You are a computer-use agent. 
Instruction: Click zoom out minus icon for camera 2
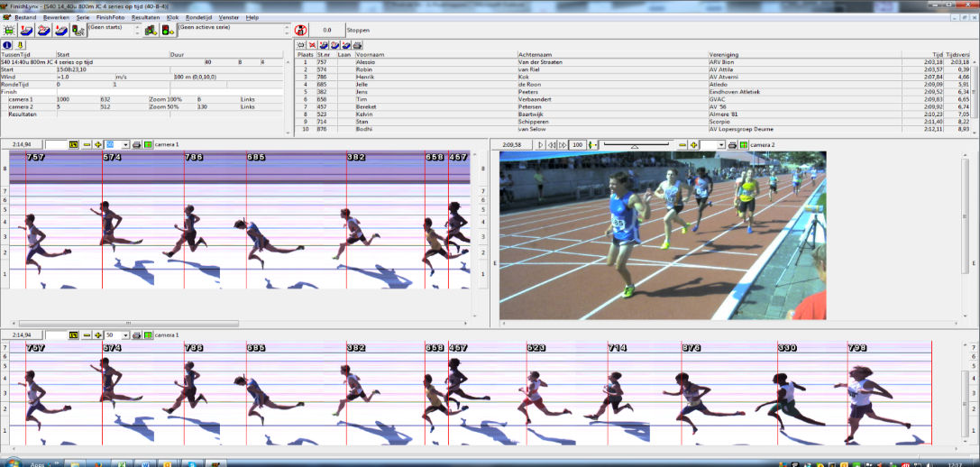(x=682, y=144)
